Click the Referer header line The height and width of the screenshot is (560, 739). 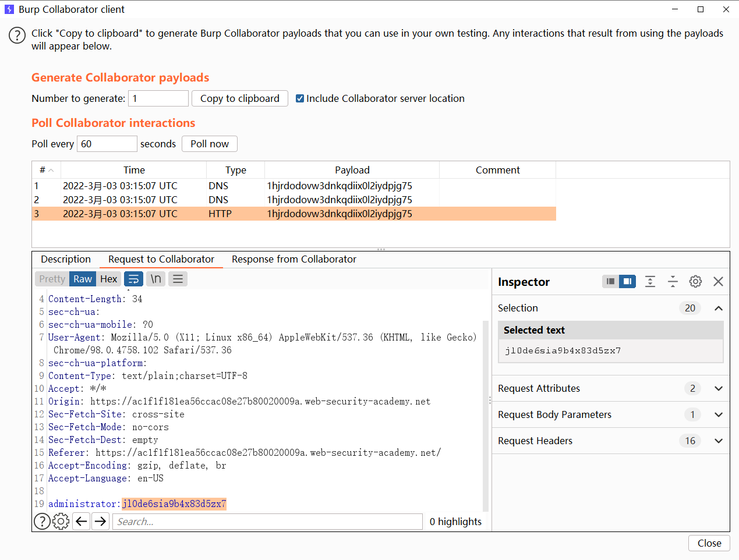245,453
